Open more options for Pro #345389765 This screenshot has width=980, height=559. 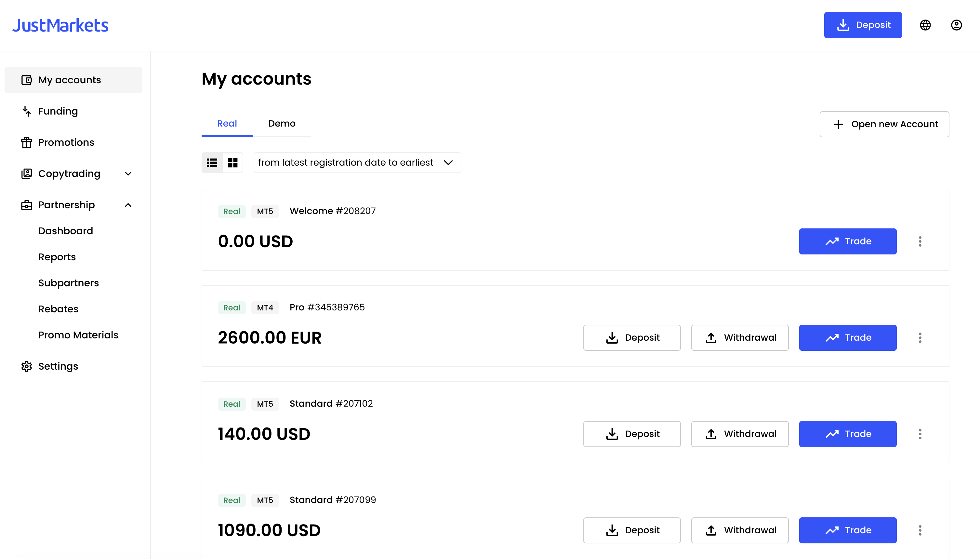tap(920, 338)
